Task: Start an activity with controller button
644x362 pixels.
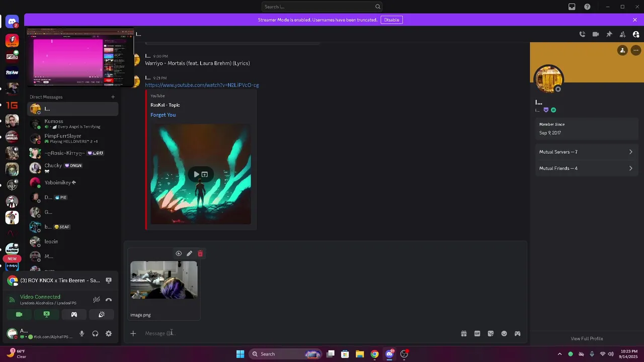Action: (x=74, y=314)
